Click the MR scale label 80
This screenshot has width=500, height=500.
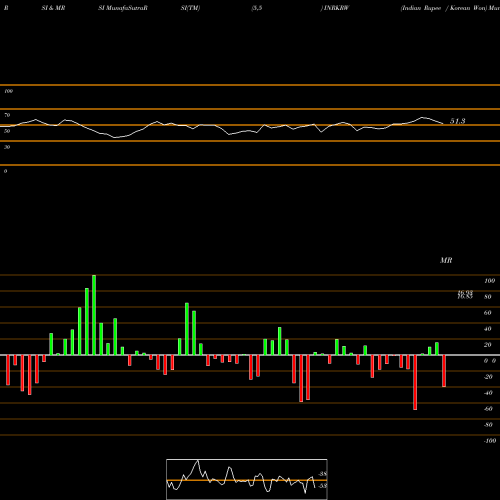(x=488, y=297)
